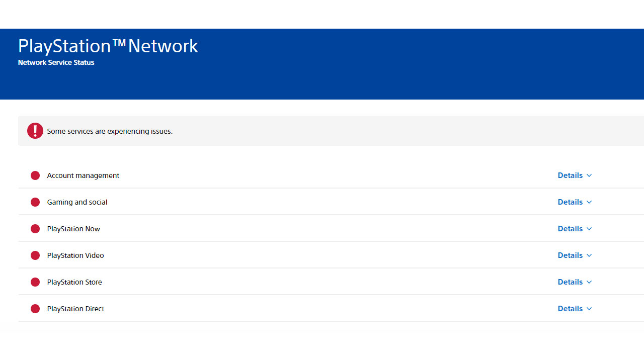This screenshot has height=362, width=644.
Task: Click the PlayStation Network header title
Action: click(108, 46)
